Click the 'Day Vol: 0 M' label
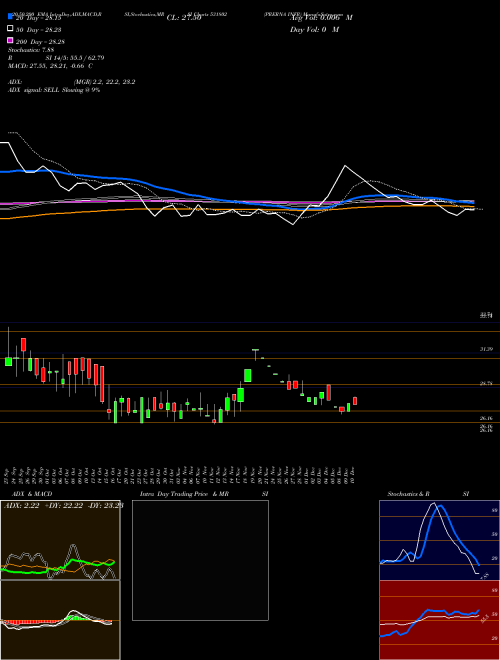Viewport: 500px width, 660px height. (x=315, y=30)
